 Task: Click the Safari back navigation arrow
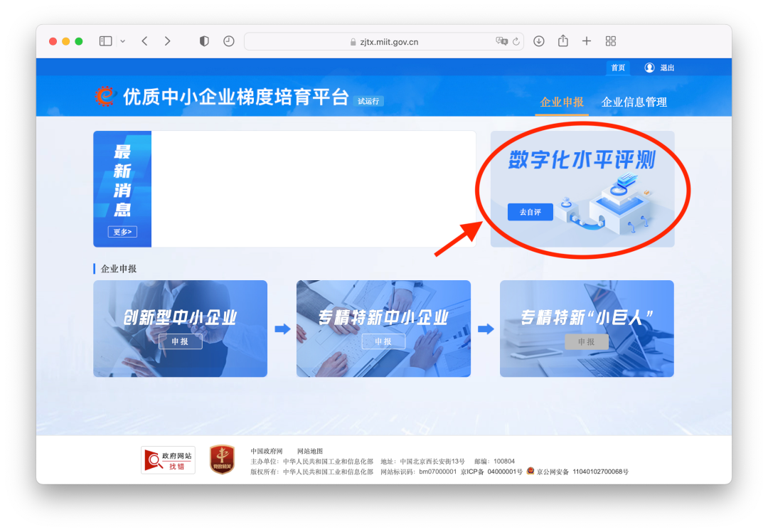(x=144, y=41)
